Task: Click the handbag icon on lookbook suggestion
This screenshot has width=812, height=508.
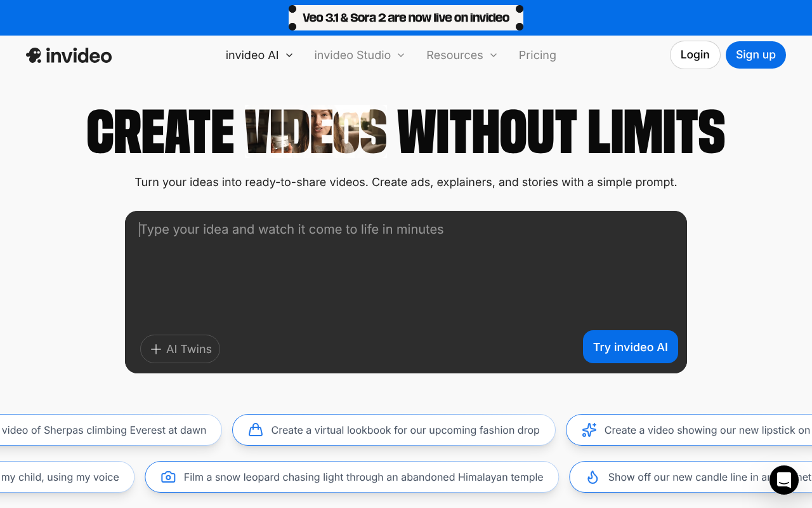Action: [x=256, y=430]
